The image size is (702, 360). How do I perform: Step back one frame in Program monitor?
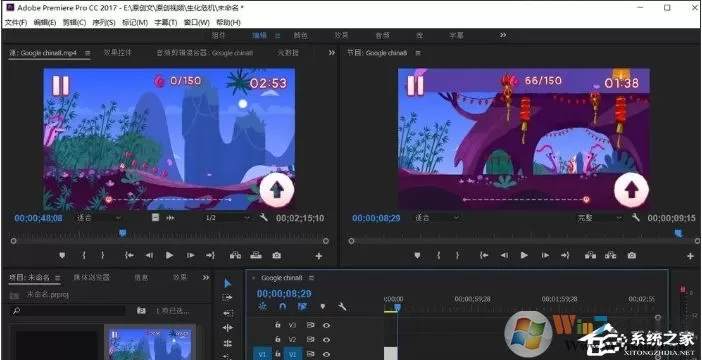(x=504, y=255)
